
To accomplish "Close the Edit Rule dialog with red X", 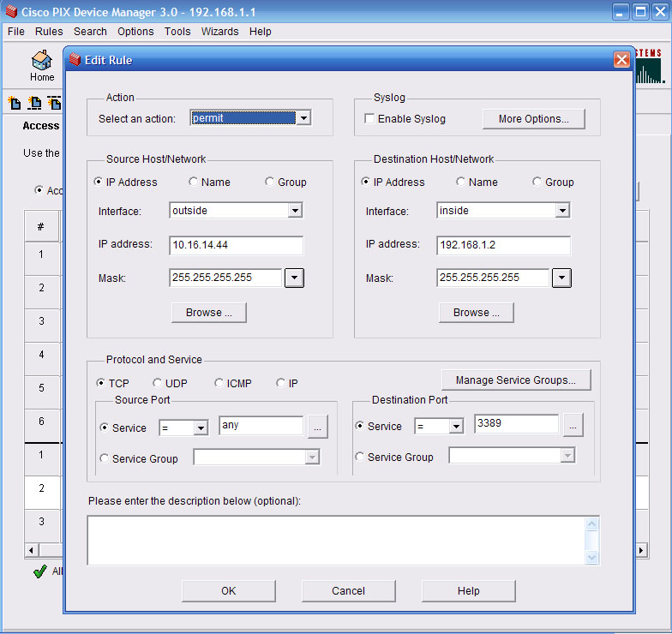I will pyautogui.click(x=621, y=60).
